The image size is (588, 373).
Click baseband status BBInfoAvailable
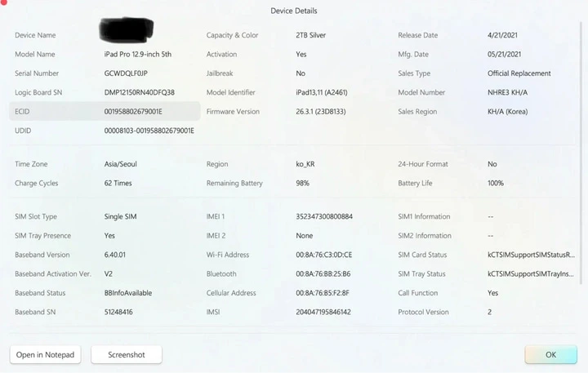click(128, 293)
